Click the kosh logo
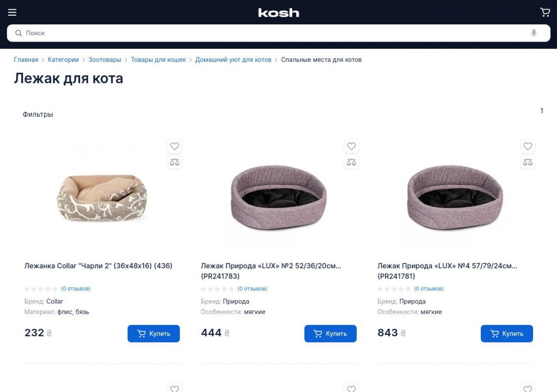 click(x=278, y=13)
